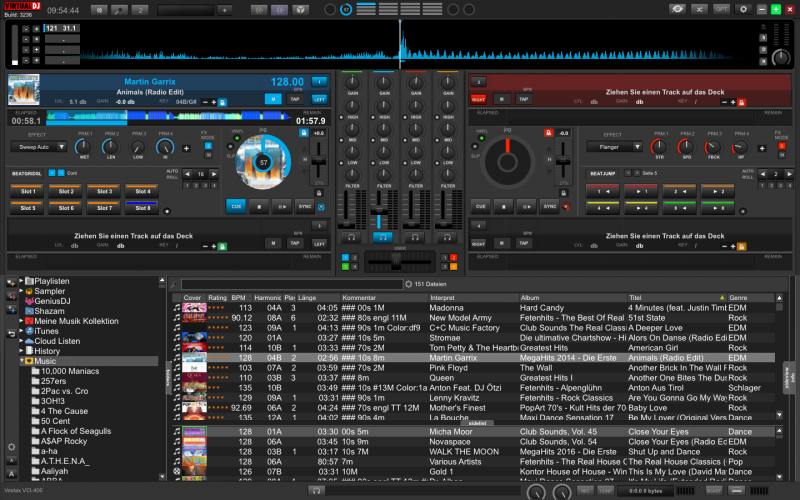Toggle the key lock icon on deck 1
The height and width of the screenshot is (500, 800).
[x=222, y=103]
